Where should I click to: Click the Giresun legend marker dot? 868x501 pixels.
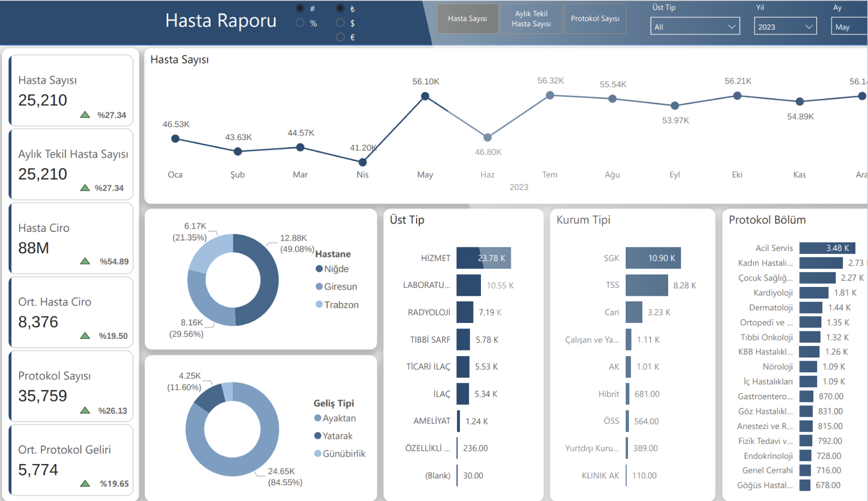pyautogui.click(x=319, y=286)
